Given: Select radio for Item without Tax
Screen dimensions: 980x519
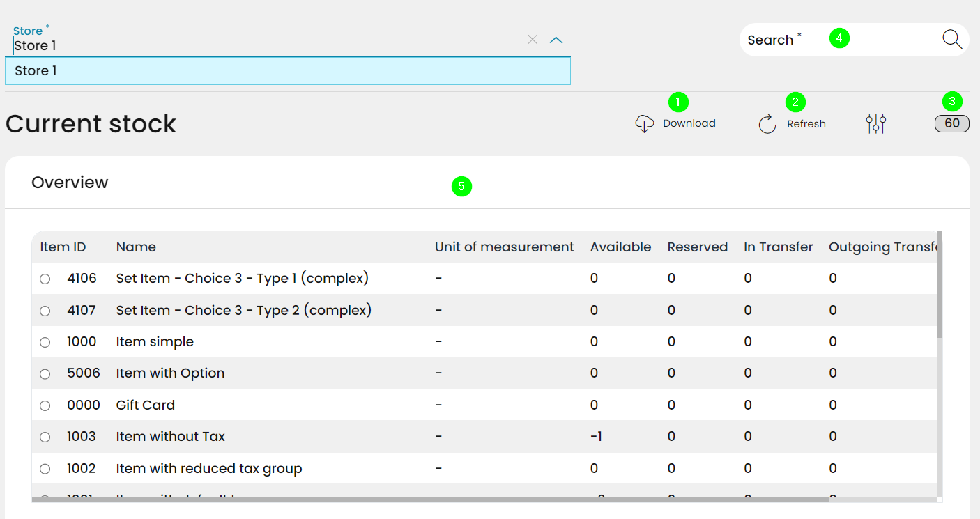Looking at the screenshot, I should [45, 437].
